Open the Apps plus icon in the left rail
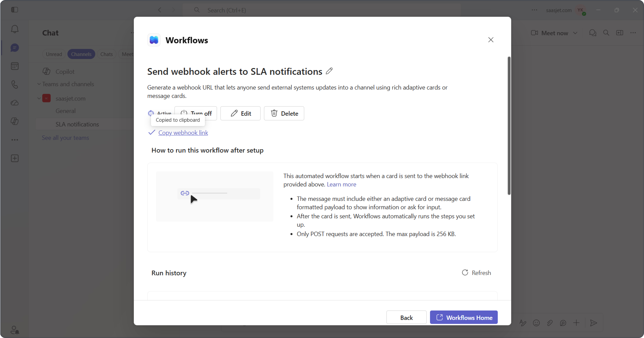 (15, 158)
